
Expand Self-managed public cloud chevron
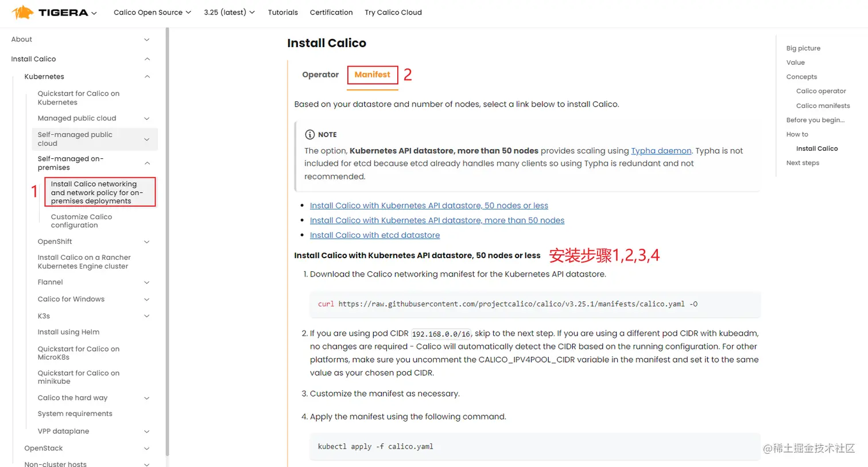pyautogui.click(x=147, y=139)
